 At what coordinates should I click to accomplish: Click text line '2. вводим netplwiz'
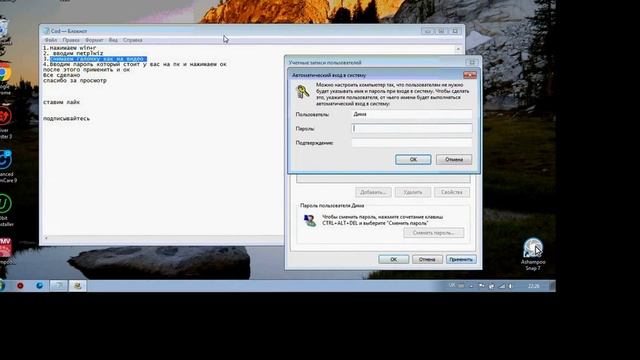tap(73, 53)
